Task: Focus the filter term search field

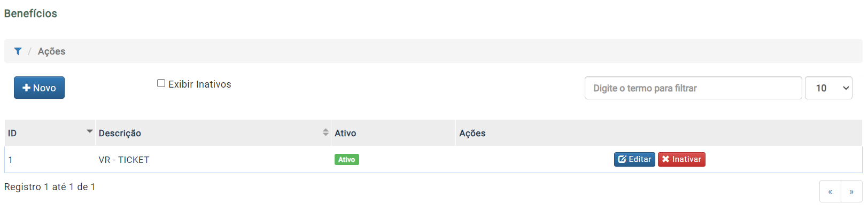Action: [x=693, y=88]
